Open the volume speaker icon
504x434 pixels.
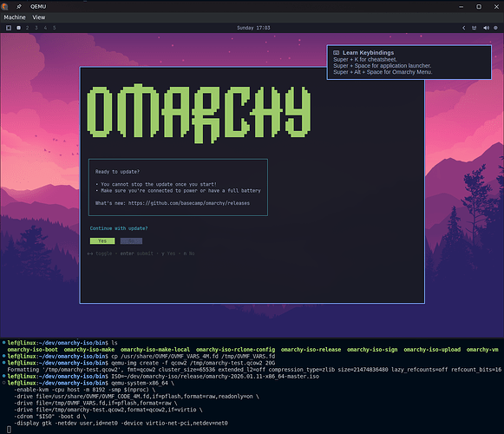click(486, 28)
